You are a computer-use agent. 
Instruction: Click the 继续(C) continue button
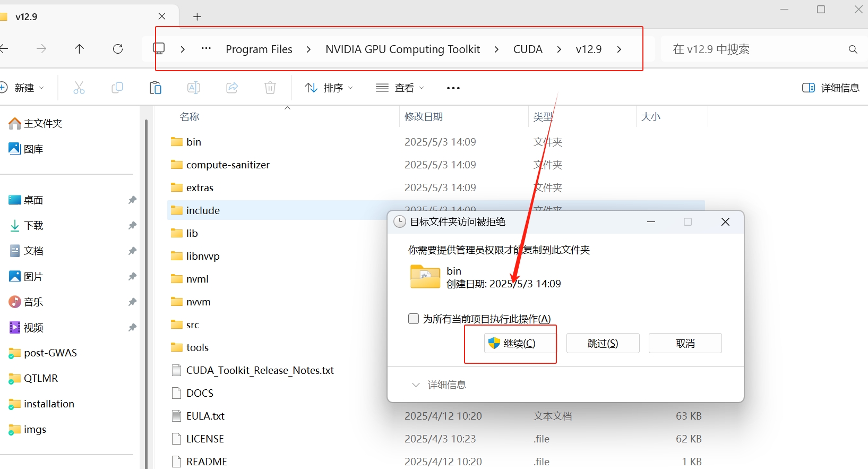pos(511,344)
